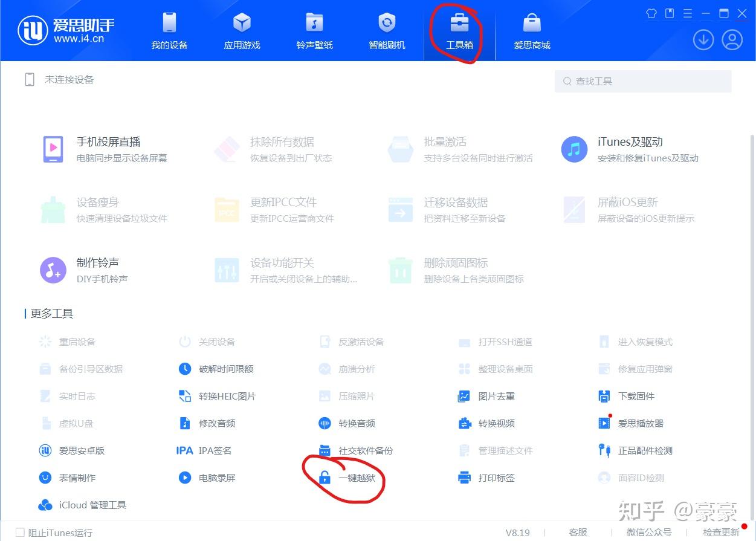This screenshot has width=756, height=541.
Task: Open the user account icon
Action: pos(732,40)
